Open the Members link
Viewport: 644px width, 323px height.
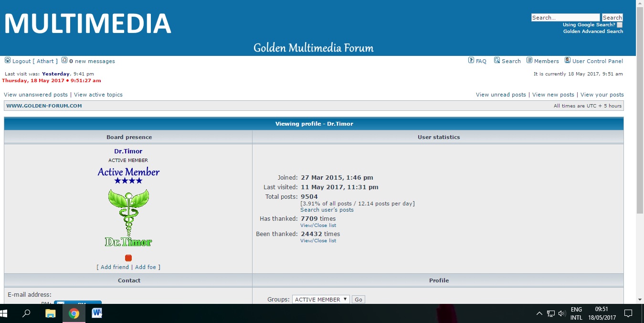pos(547,61)
